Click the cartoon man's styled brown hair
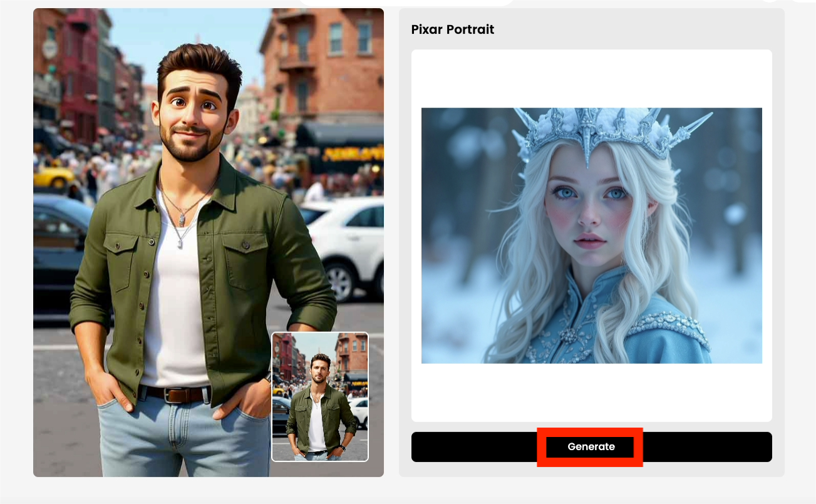Image resolution: width=816 pixels, height=504 pixels. click(199, 63)
